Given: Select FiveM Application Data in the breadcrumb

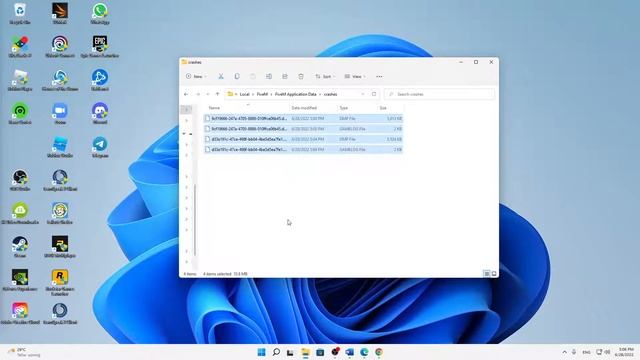Looking at the screenshot, I should (x=296, y=94).
